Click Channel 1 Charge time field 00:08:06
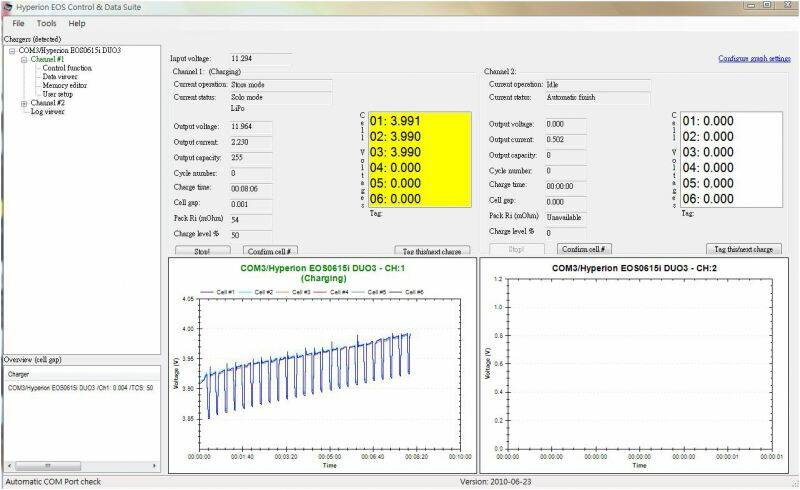 [251, 189]
